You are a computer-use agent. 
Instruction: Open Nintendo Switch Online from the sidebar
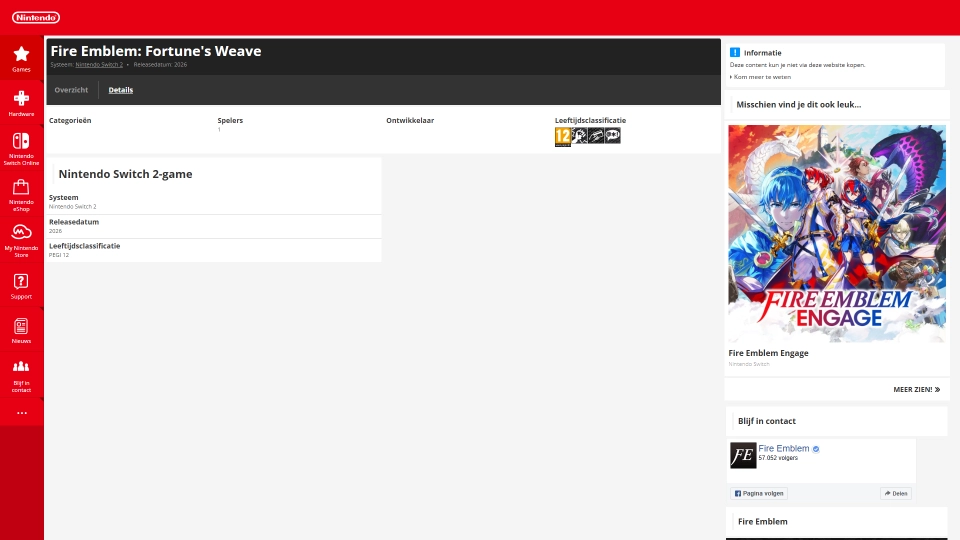pos(21,141)
